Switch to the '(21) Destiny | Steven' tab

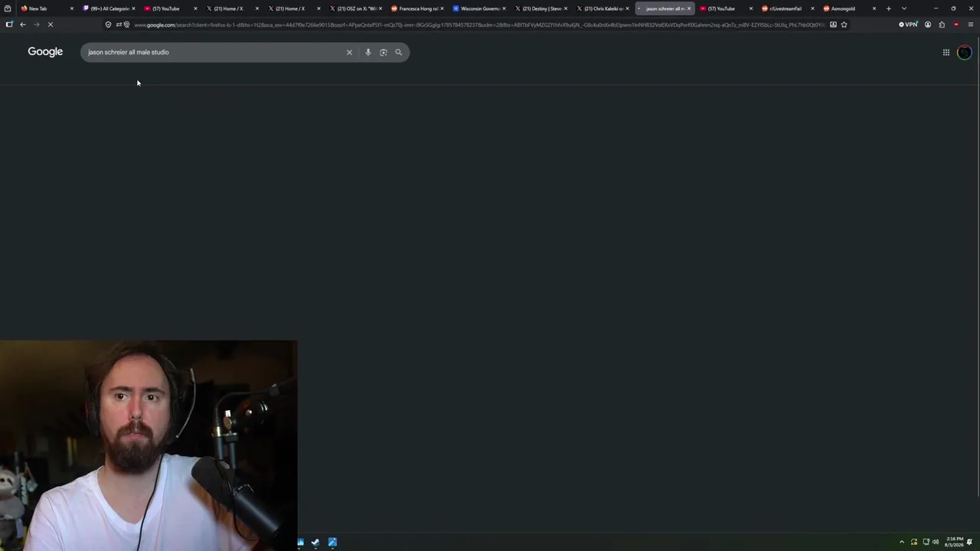pyautogui.click(x=541, y=8)
